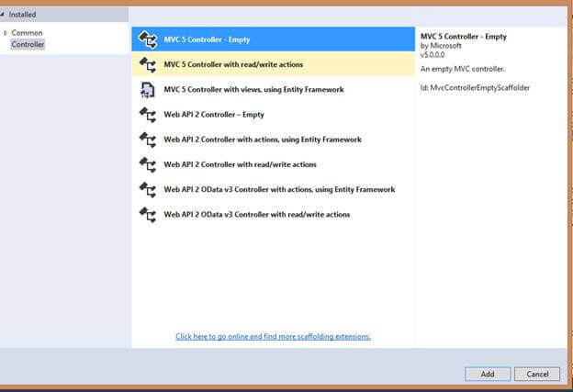573x392 pixels.
Task: Select 'Web API 2 OData v3 Controller with actions, using Entity Framework'
Action: pos(273,190)
